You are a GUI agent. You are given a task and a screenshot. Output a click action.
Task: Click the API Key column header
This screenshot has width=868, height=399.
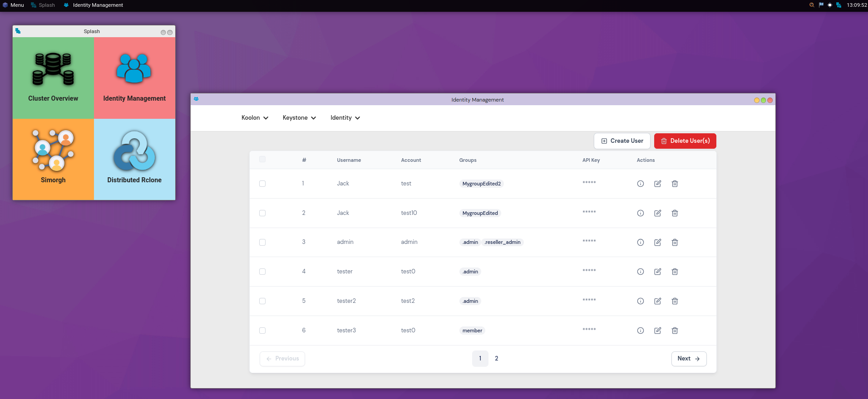(x=591, y=160)
